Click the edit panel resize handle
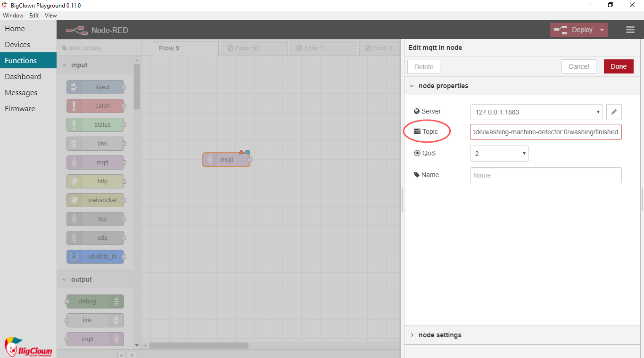 (402, 200)
